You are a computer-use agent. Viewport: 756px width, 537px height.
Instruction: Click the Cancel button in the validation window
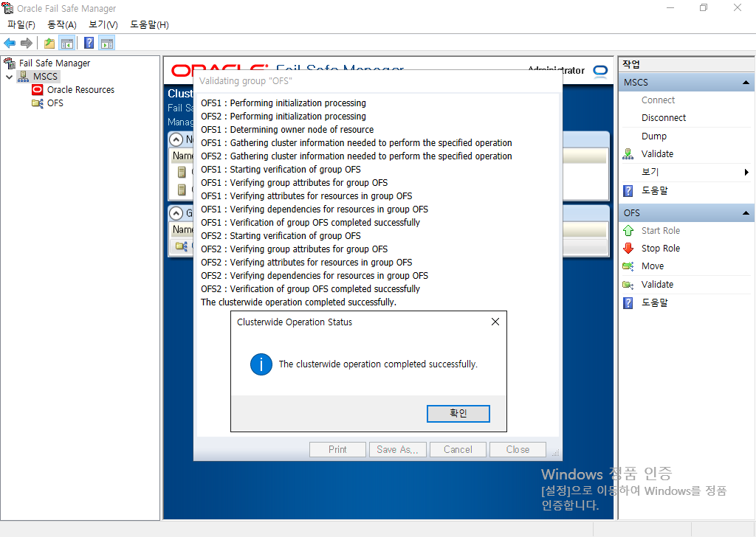(458, 449)
